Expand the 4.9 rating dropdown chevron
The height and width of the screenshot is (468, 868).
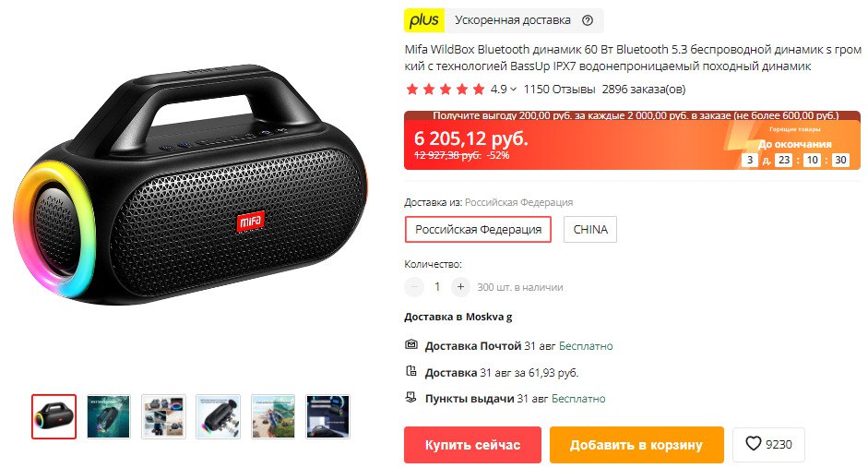[x=513, y=90]
